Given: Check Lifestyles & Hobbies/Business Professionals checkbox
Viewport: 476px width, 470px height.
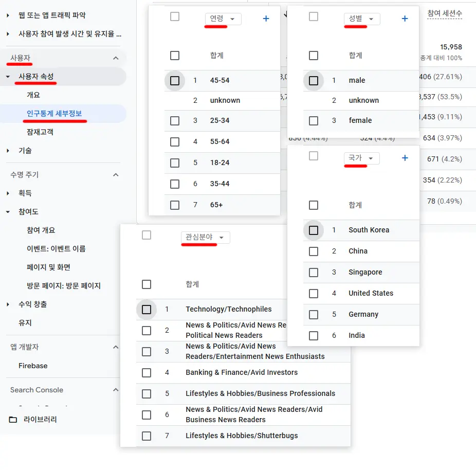Looking at the screenshot, I should (147, 394).
